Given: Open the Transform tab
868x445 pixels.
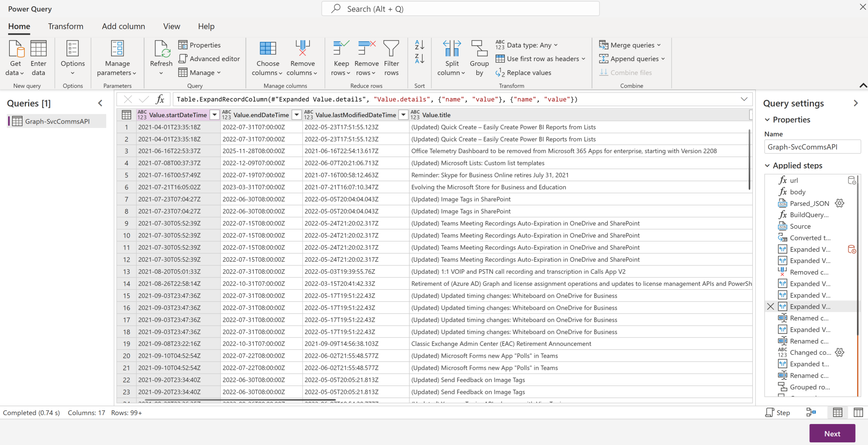Looking at the screenshot, I should tap(65, 26).
